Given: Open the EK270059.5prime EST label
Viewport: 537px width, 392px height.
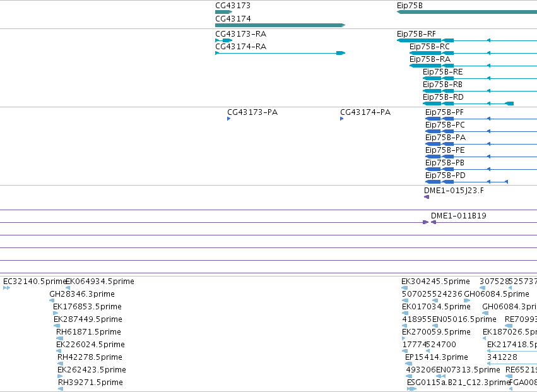Looking at the screenshot, I should pos(436,332).
